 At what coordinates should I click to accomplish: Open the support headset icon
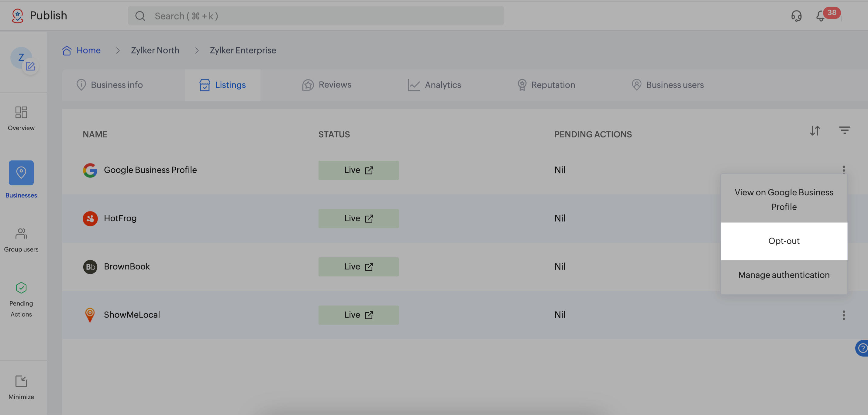[x=796, y=16]
